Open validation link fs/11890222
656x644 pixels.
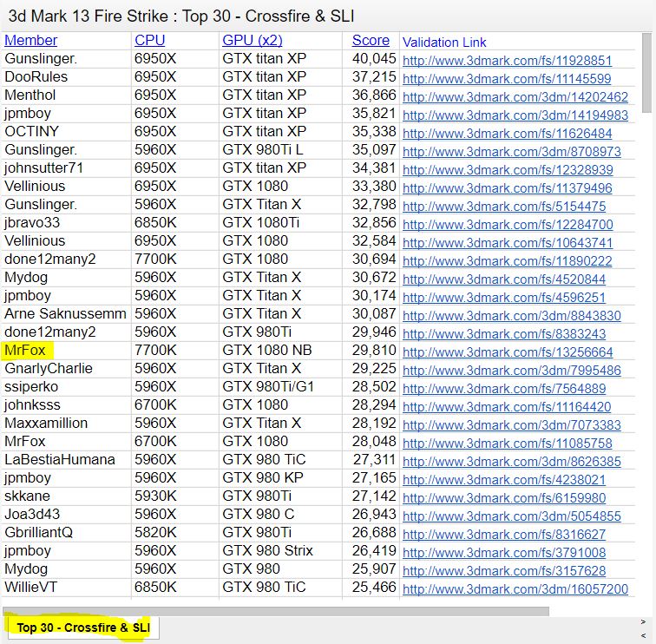(507, 261)
